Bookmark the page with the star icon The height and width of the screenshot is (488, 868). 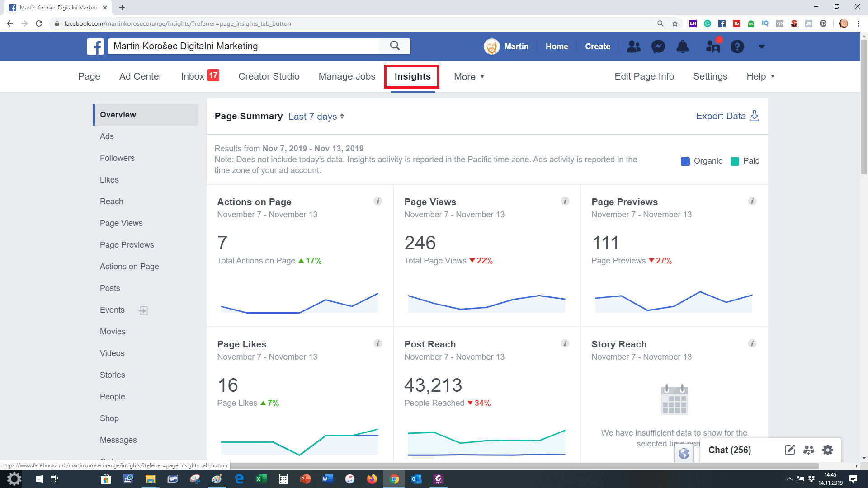coord(675,23)
